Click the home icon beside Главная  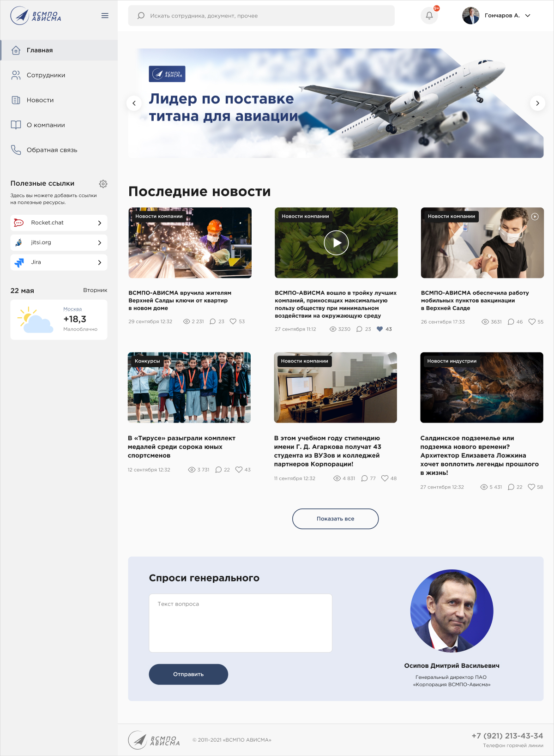click(x=16, y=50)
